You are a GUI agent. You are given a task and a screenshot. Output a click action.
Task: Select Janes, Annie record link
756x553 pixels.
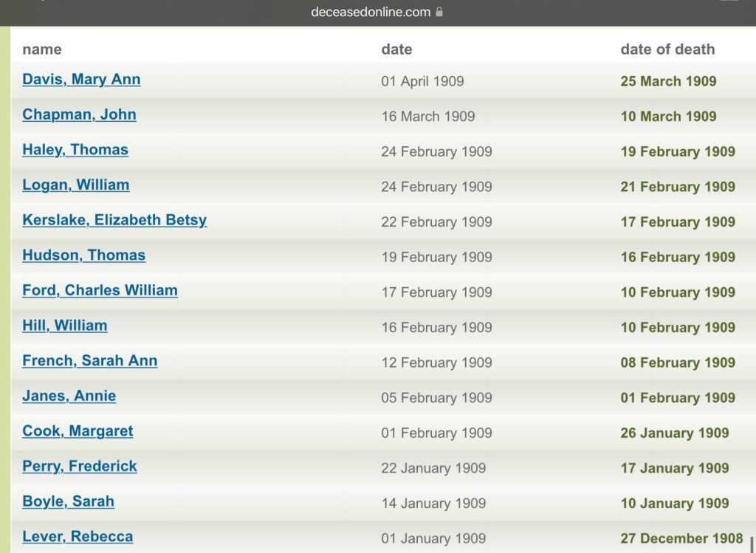pos(69,396)
